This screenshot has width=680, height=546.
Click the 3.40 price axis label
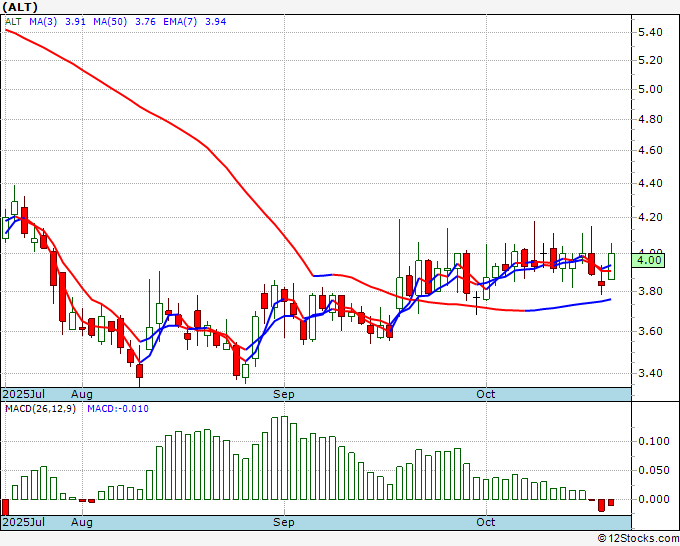pos(650,374)
